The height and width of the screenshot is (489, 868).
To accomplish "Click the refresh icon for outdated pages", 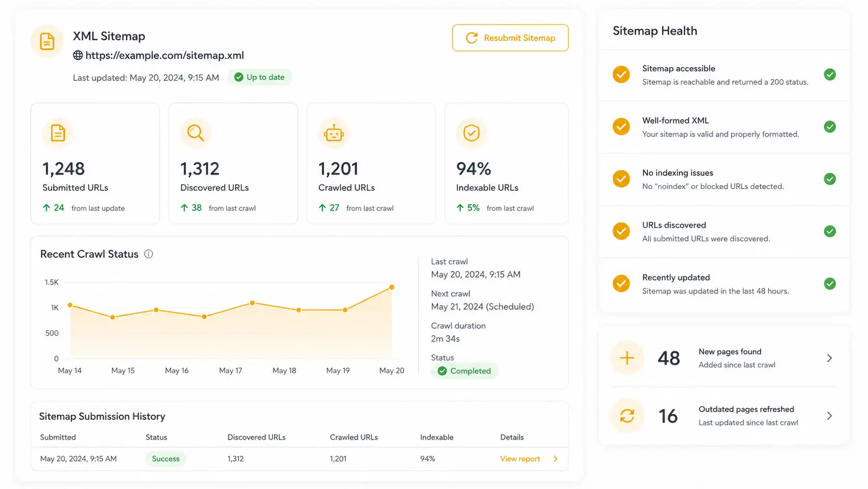I will click(627, 416).
